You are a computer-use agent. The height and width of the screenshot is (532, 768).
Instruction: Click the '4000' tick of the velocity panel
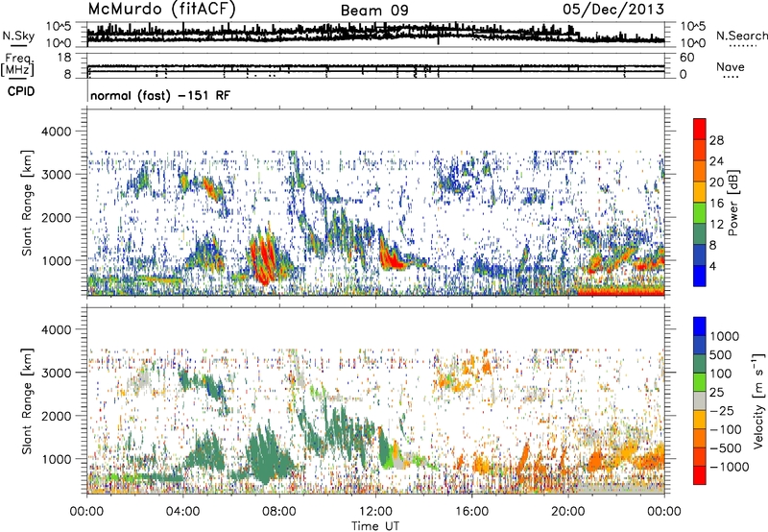[x=56, y=329]
